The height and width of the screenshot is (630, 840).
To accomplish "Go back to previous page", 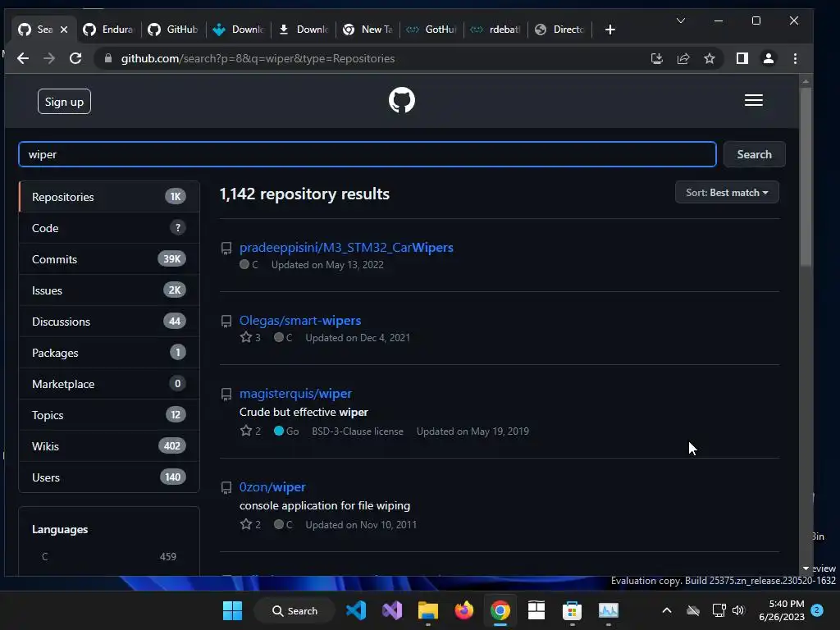I will pyautogui.click(x=23, y=58).
